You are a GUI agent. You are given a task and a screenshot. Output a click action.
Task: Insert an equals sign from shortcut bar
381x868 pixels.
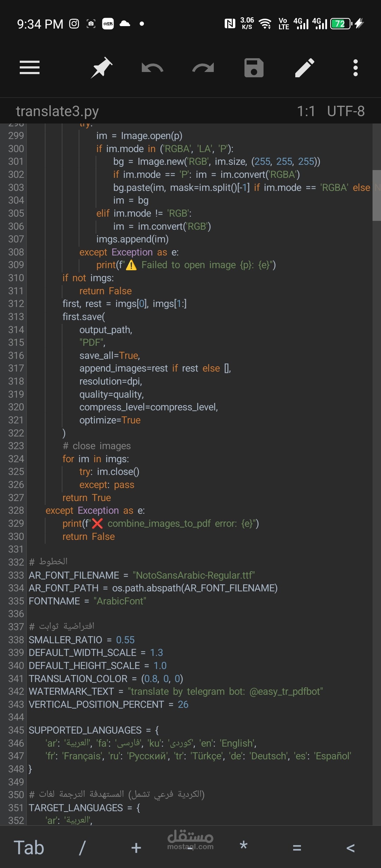pos(297,848)
